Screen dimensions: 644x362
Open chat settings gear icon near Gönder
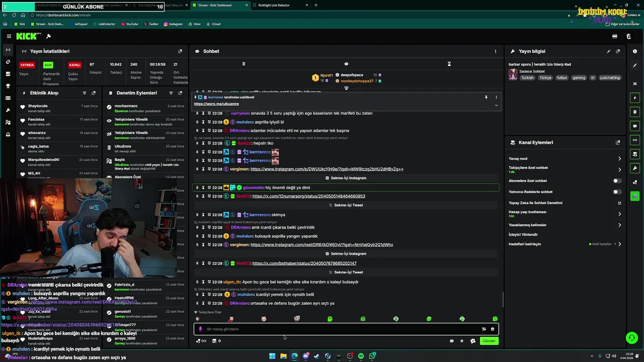click(462, 341)
